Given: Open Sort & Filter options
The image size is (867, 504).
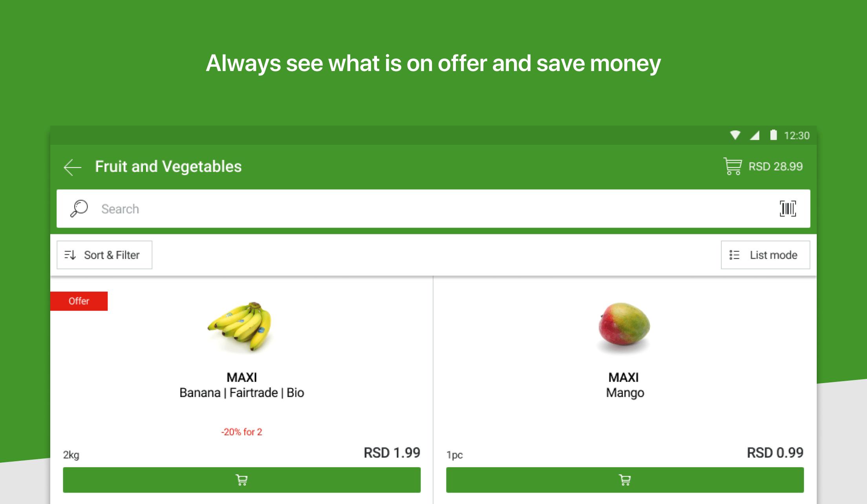Looking at the screenshot, I should click(104, 255).
